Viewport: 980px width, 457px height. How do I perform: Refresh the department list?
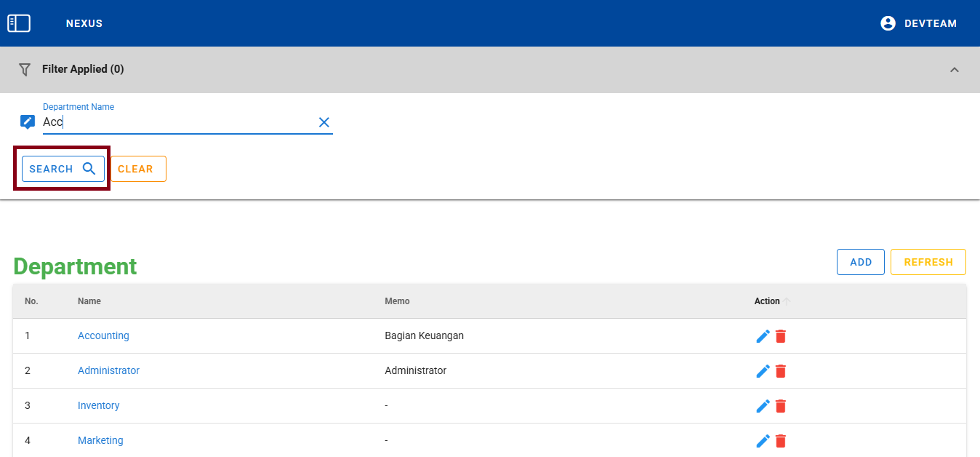coord(928,262)
